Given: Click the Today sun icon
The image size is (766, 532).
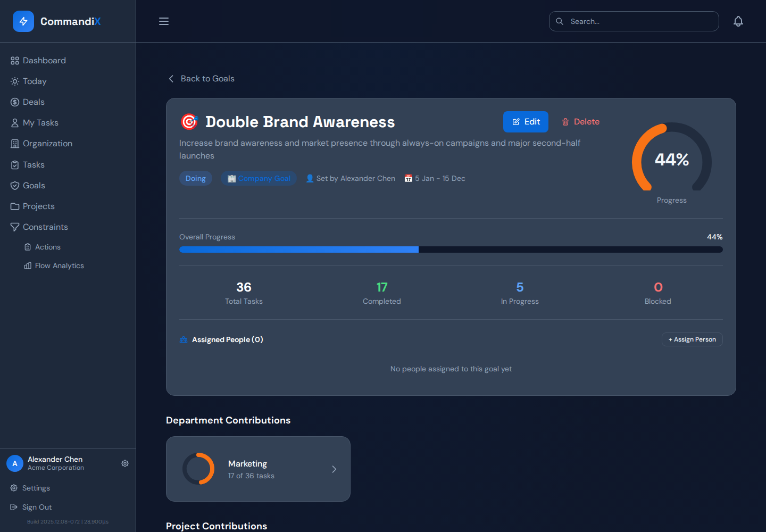Looking at the screenshot, I should click(15, 81).
